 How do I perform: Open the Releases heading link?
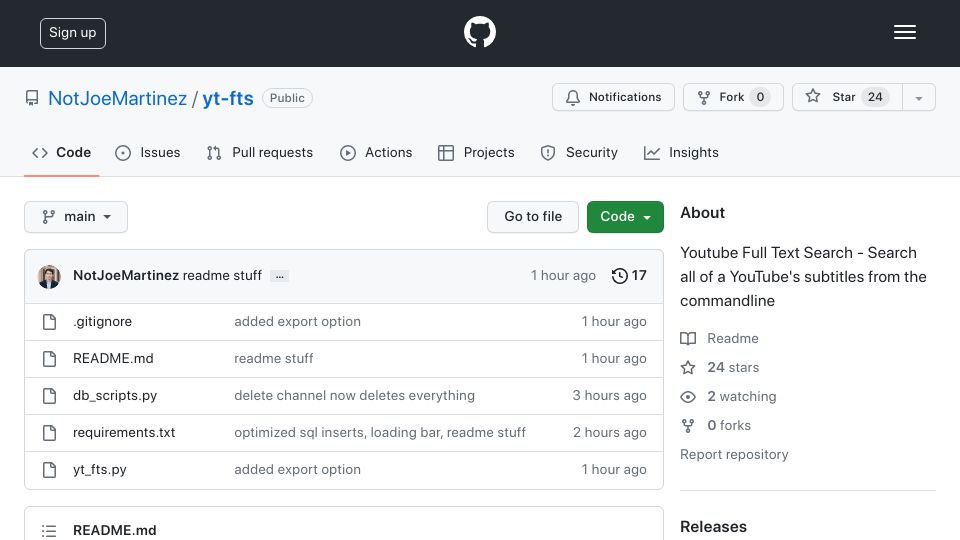(713, 527)
